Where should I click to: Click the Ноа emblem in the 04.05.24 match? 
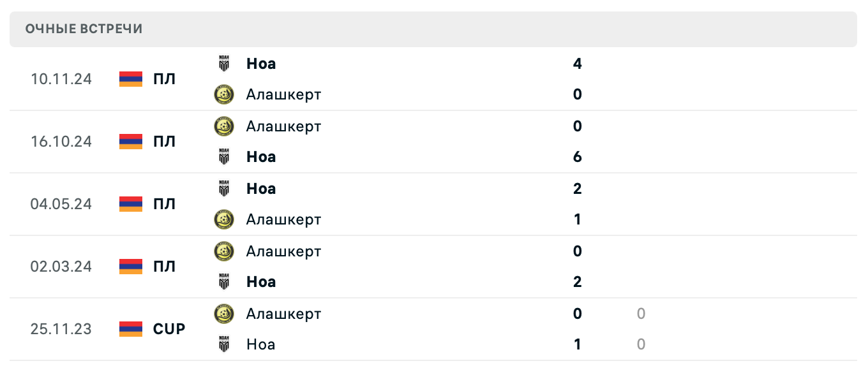coord(224,188)
